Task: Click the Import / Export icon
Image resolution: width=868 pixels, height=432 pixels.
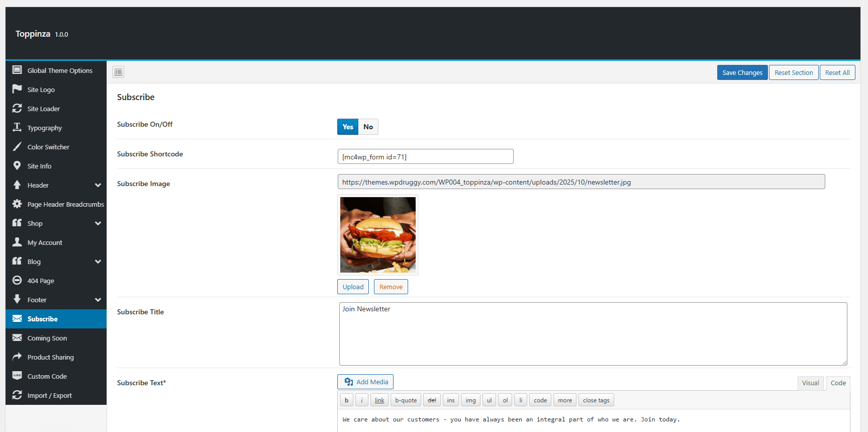Action: 17,395
